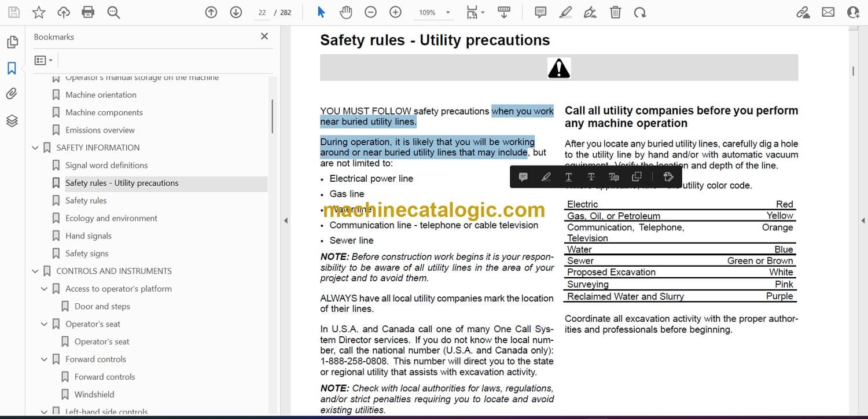This screenshot has height=419, width=868.
Task: Open the Hand signals bookmark
Action: [89, 236]
